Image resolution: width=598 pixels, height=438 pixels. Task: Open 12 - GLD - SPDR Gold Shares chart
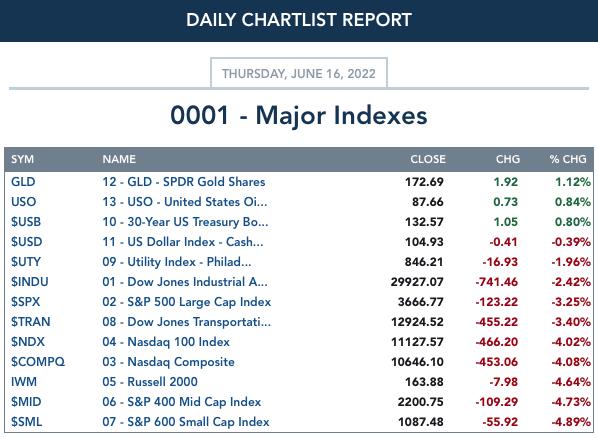pos(183,182)
